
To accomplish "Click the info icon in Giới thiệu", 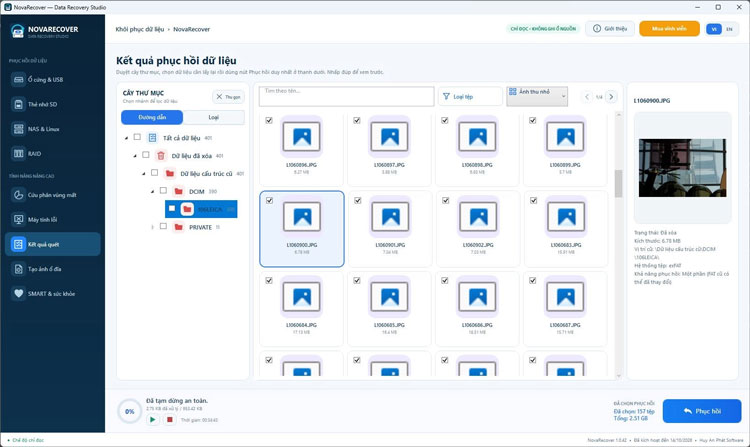I will point(597,29).
